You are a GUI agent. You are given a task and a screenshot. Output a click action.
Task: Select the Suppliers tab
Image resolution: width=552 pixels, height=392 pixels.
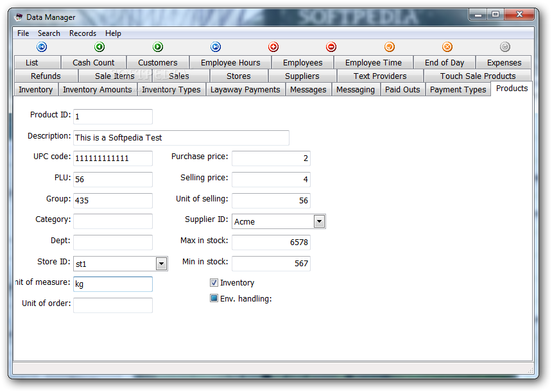[302, 76]
